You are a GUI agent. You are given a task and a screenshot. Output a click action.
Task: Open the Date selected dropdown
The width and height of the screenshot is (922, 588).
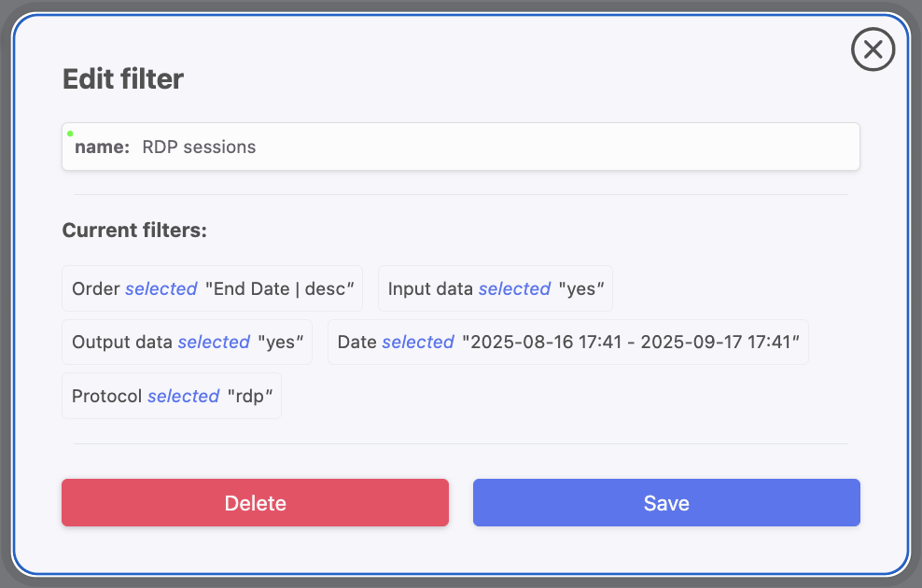click(417, 342)
